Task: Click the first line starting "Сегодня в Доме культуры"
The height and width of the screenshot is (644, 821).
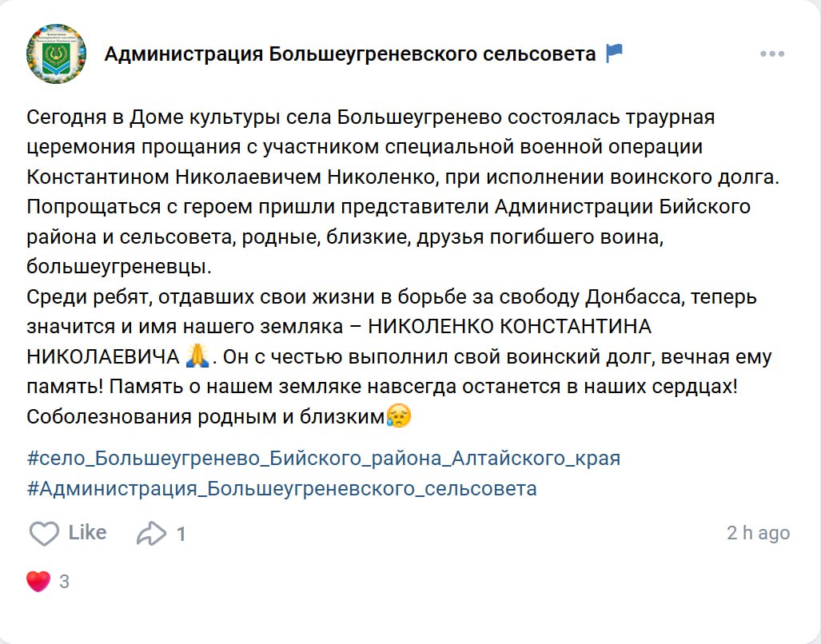Action: [370, 117]
